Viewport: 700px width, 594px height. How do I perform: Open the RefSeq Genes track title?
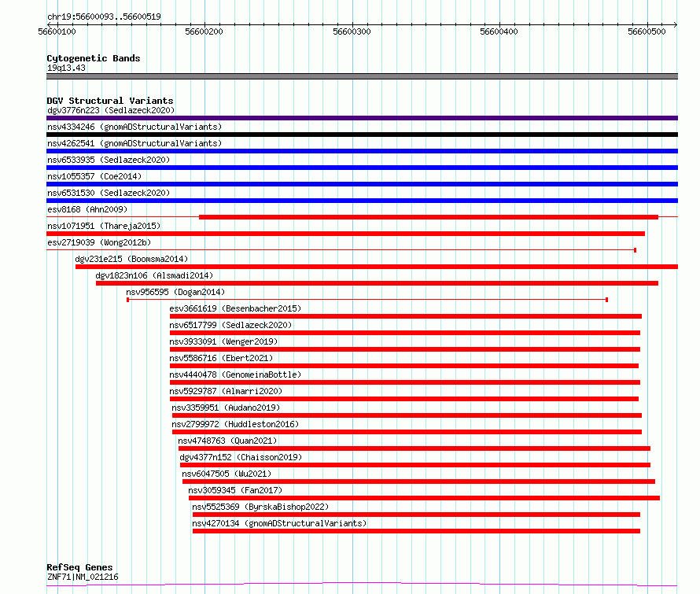[79, 567]
